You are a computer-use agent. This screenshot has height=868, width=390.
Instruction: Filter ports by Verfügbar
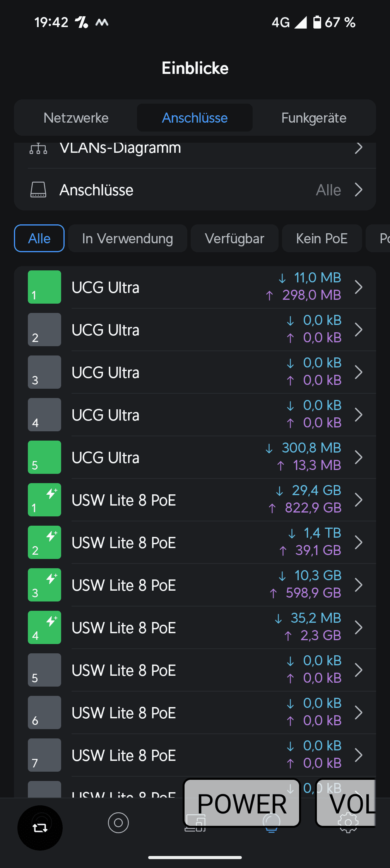click(x=234, y=238)
